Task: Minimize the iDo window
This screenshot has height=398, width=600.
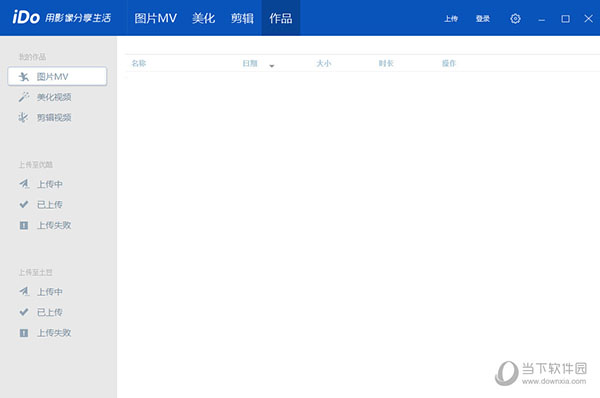Action: 541,19
